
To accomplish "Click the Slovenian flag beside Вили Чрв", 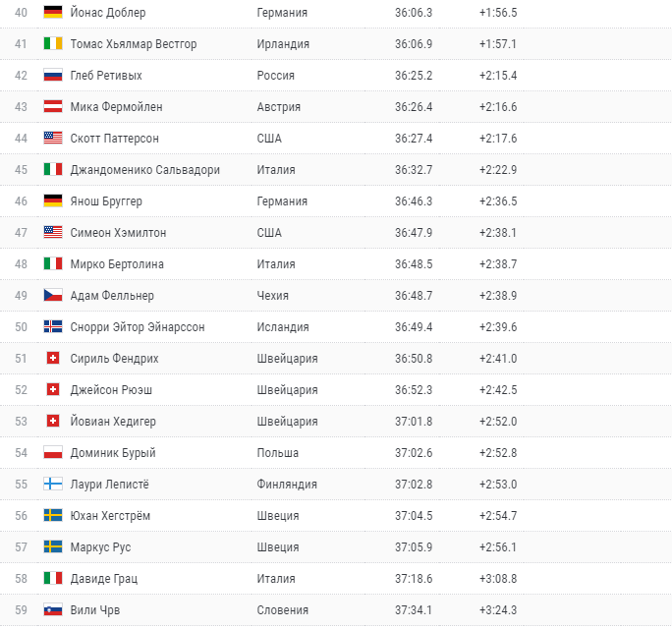I will point(53,610).
